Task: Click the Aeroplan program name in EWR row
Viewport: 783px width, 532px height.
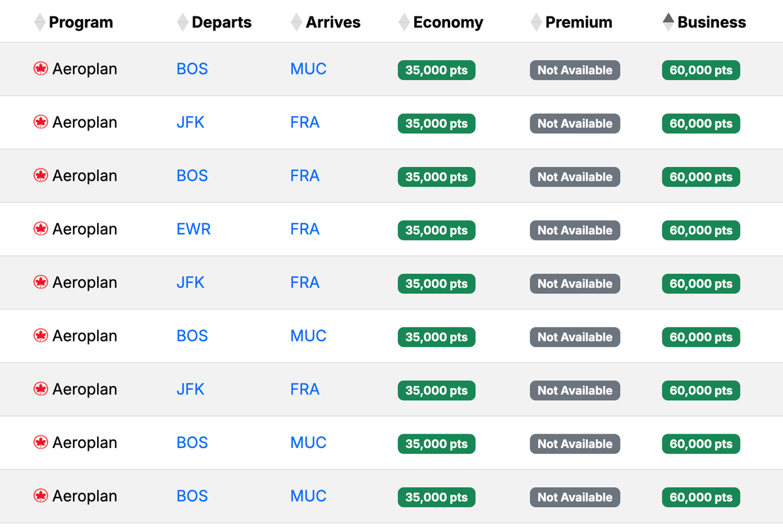Action: [85, 229]
